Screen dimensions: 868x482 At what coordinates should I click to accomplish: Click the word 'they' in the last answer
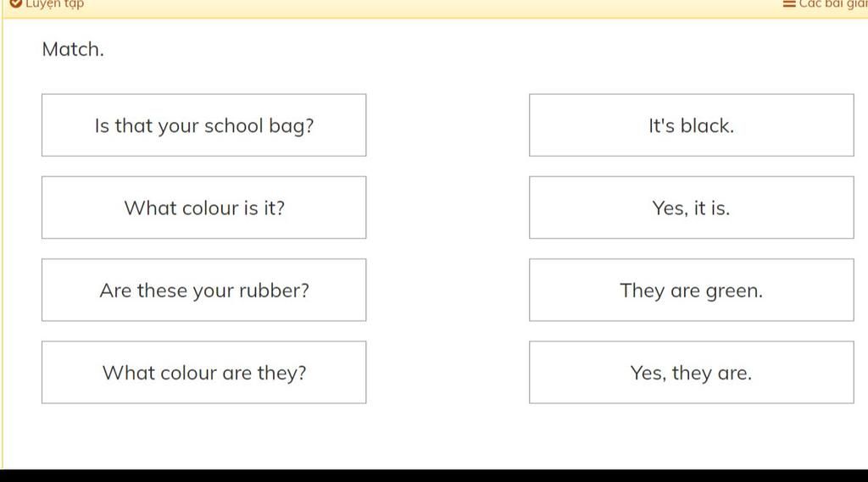pyautogui.click(x=692, y=374)
